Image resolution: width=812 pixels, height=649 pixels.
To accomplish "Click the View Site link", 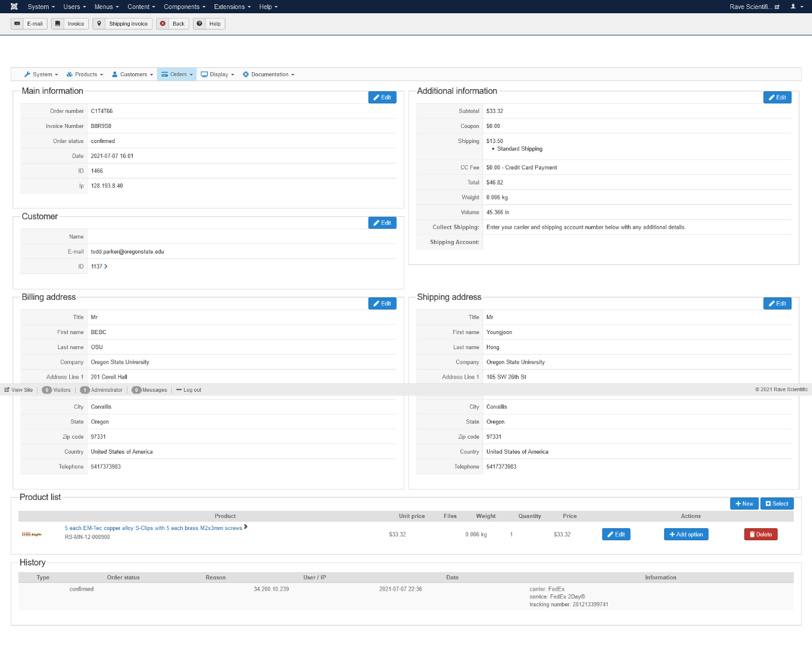I will click(22, 390).
